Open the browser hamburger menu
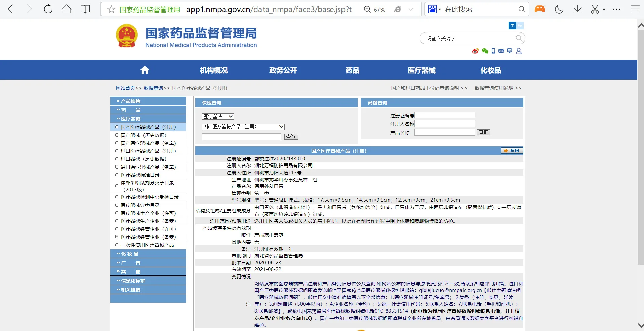644x331 pixels. 635,9
